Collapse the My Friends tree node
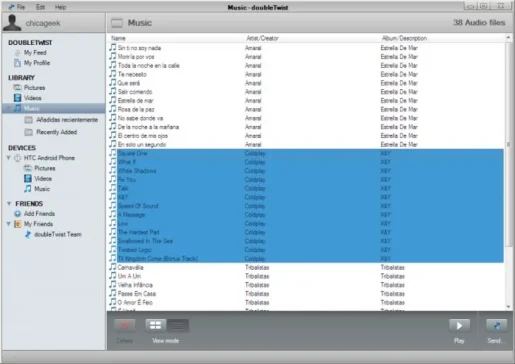515x364 pixels. tap(9, 224)
